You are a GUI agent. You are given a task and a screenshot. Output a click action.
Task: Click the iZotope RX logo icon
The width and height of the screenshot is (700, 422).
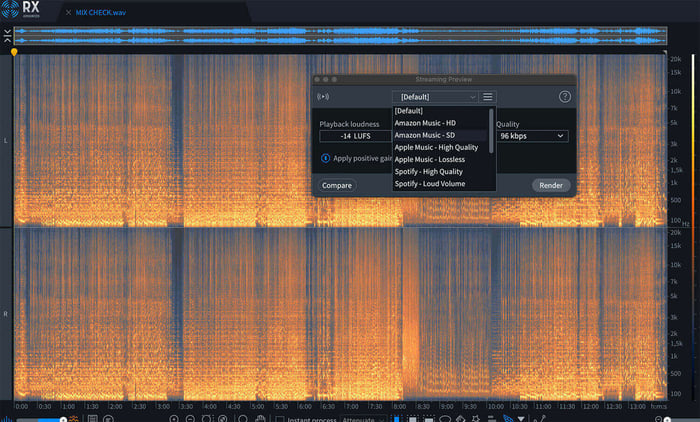[x=10, y=8]
